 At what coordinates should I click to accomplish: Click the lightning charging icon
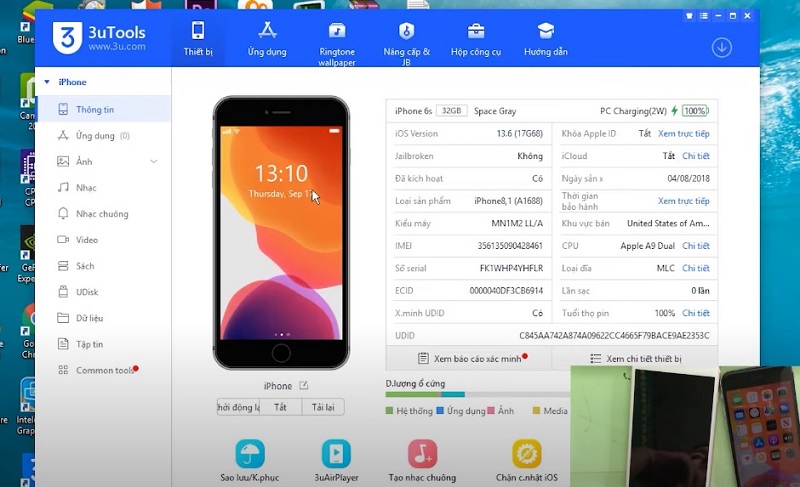[674, 111]
